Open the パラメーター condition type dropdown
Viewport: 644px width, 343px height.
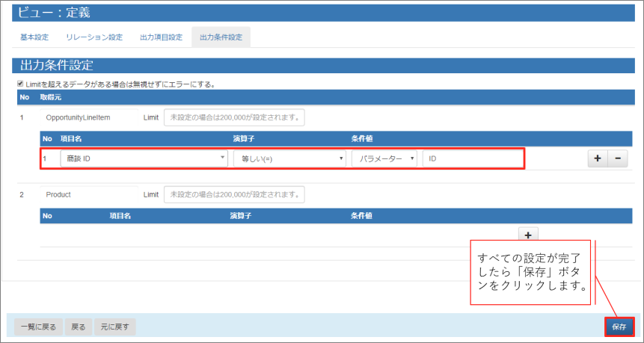pos(384,158)
